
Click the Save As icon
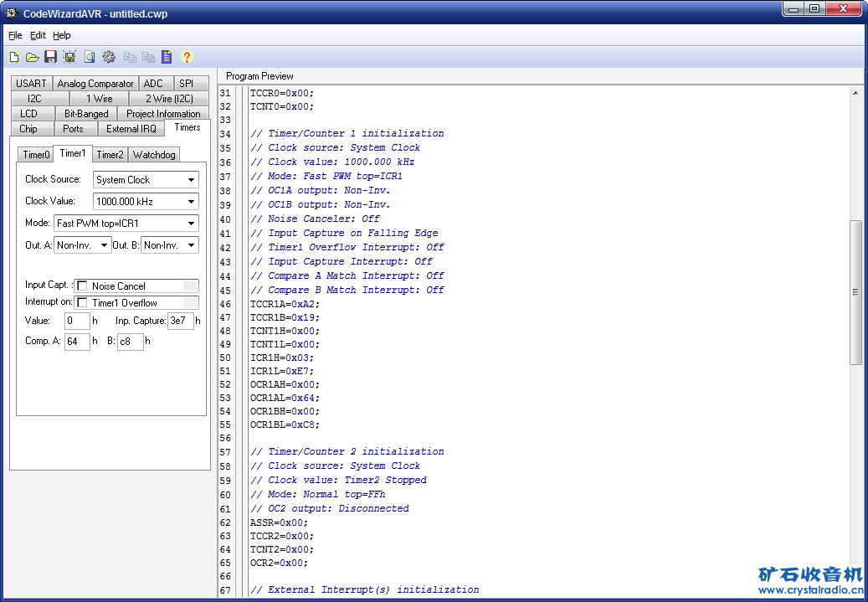pyautogui.click(x=69, y=57)
